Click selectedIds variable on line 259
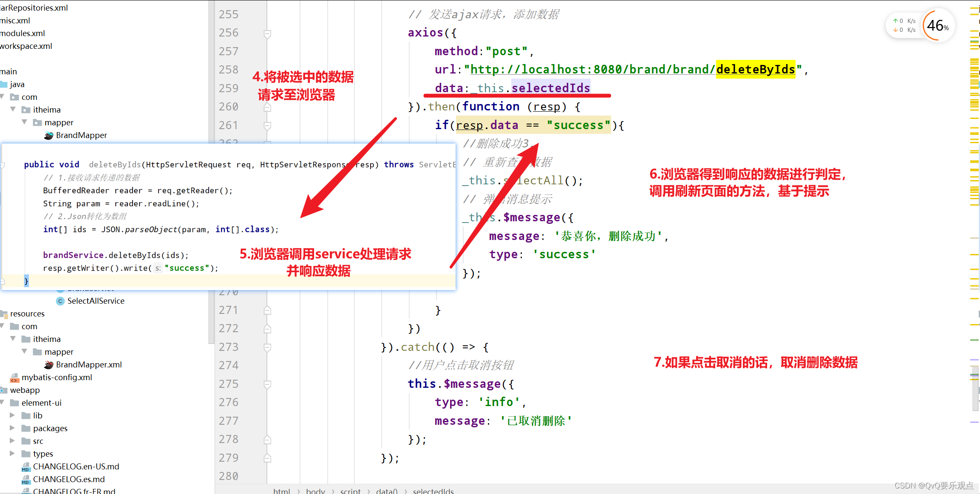The width and height of the screenshot is (980, 494). 551,88
